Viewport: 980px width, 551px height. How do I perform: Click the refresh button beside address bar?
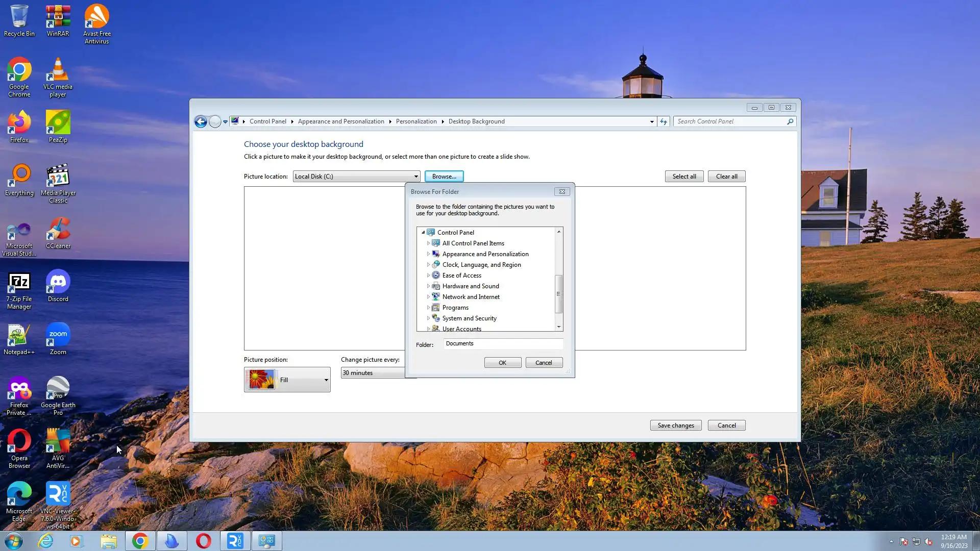point(663,121)
